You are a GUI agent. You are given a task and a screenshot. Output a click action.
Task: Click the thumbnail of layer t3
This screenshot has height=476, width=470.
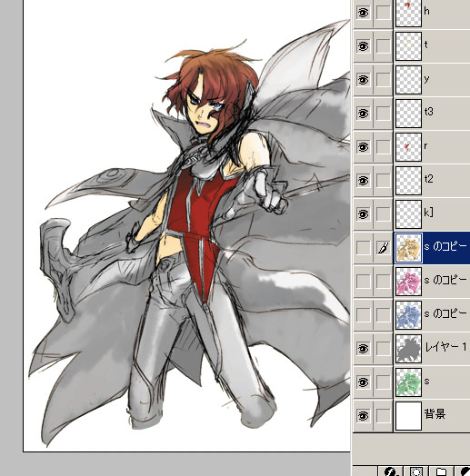(x=408, y=114)
